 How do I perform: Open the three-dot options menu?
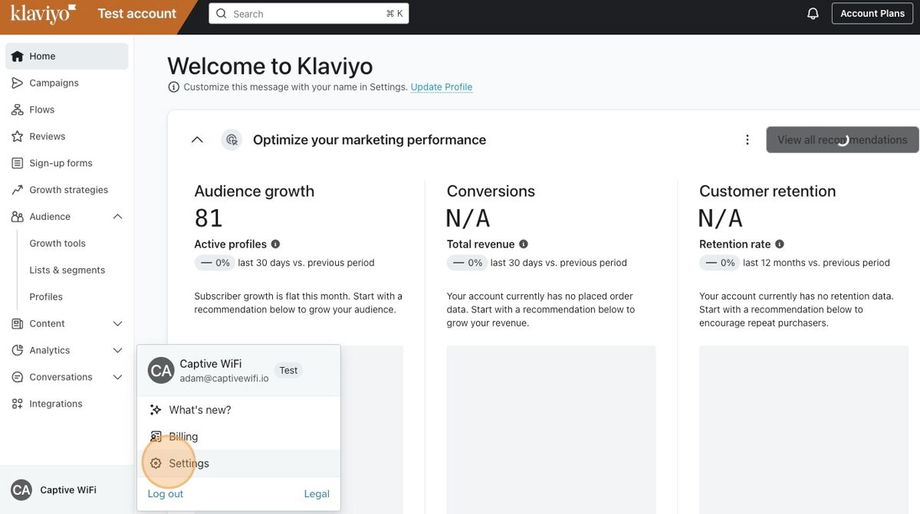tap(747, 140)
